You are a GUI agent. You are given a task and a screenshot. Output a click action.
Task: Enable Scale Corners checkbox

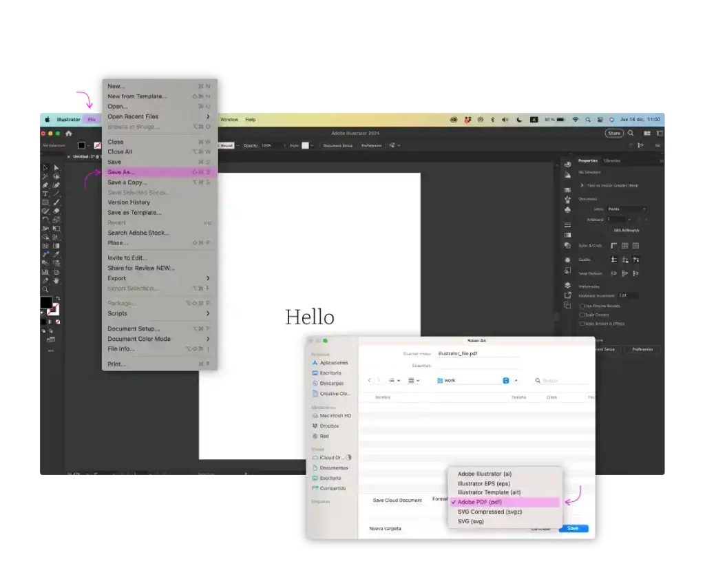(582, 315)
